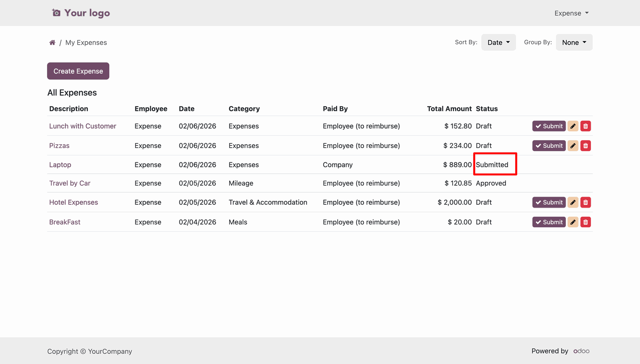Viewport: 640px width, 364px height.
Task: Open the Pizzas expense link
Action: [x=59, y=146]
